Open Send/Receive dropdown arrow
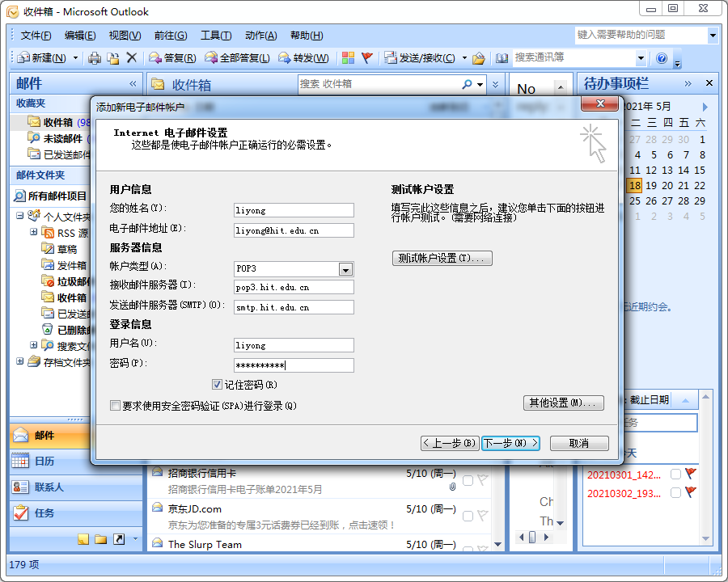The width and height of the screenshot is (728, 582). pyautogui.click(x=464, y=58)
